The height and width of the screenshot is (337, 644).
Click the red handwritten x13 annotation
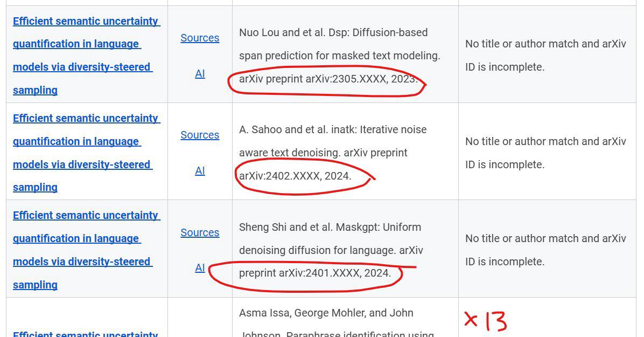486,320
